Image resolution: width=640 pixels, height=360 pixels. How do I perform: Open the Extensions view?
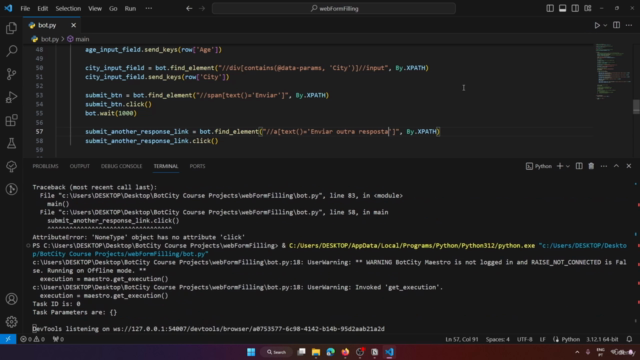click(x=11, y=120)
